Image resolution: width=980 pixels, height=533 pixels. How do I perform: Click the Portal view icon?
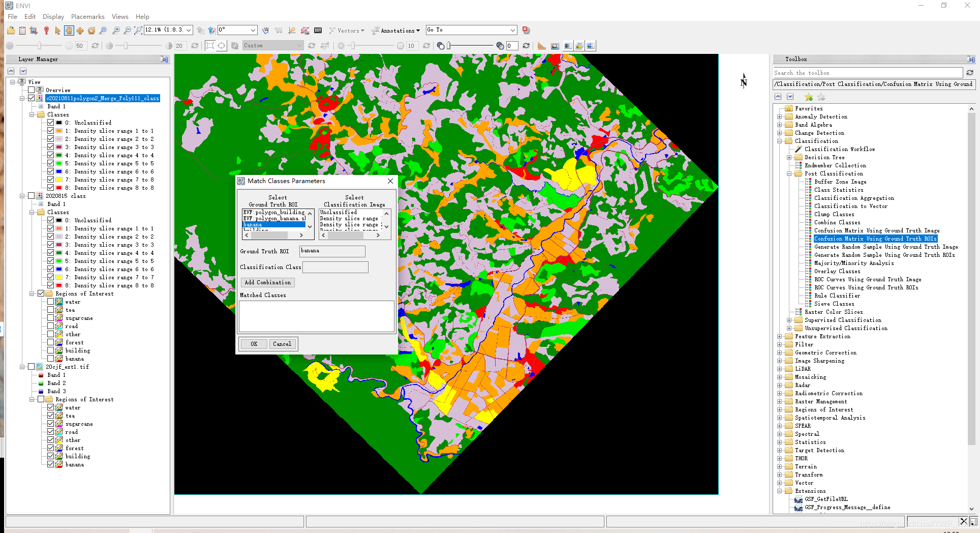pos(555,46)
